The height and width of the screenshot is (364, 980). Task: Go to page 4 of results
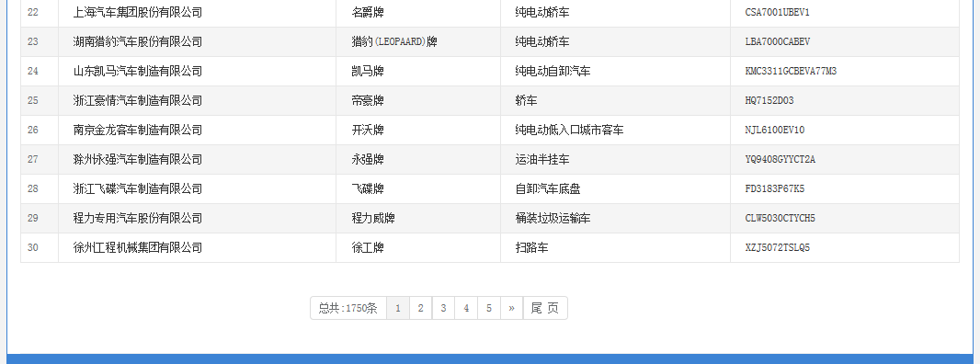466,308
